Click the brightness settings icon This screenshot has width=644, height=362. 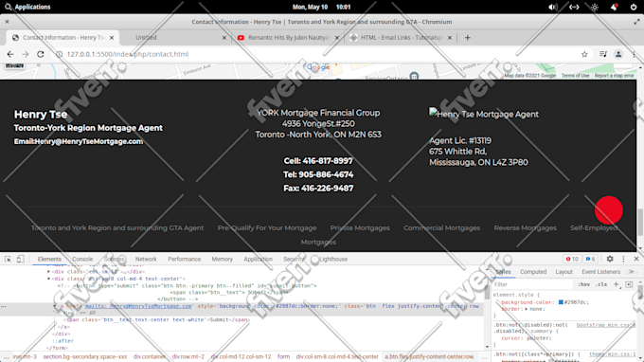tap(595, 7)
